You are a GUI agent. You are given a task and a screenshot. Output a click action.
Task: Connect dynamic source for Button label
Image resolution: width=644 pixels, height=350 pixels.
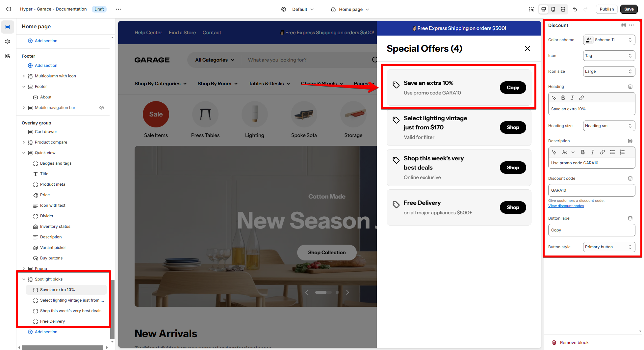coord(630,218)
